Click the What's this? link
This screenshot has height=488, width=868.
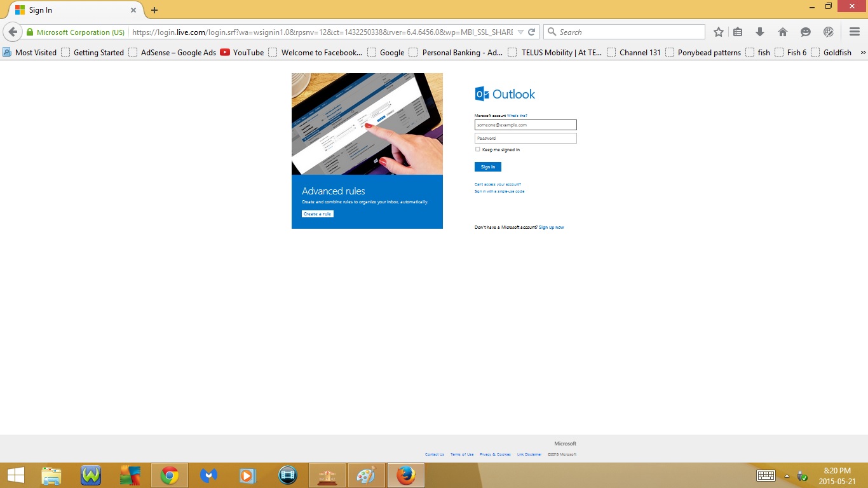click(x=517, y=116)
